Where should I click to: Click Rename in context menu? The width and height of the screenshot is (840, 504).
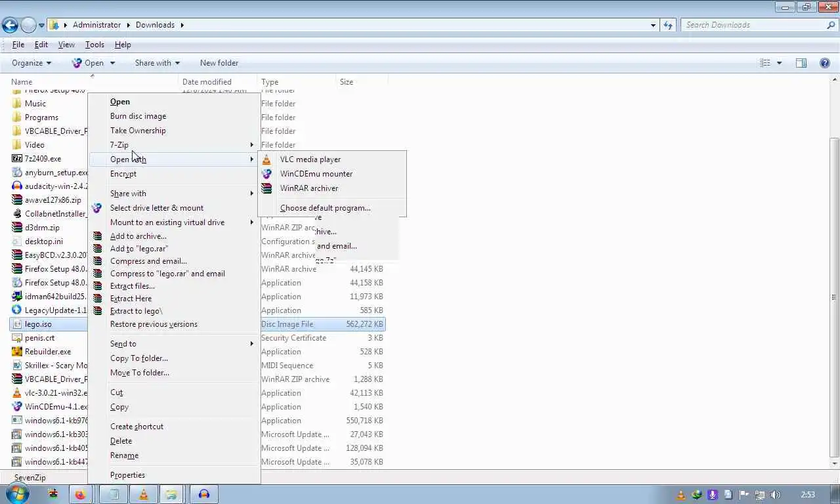[x=124, y=455]
